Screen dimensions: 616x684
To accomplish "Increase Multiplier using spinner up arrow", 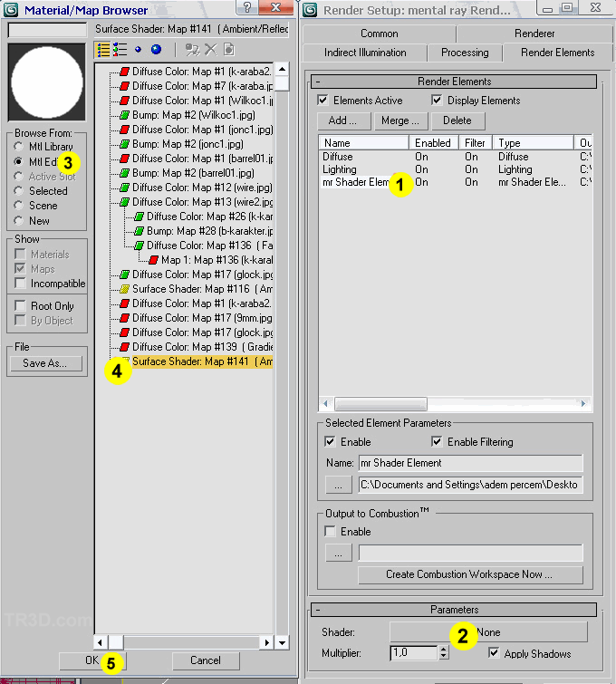I will 443,649.
